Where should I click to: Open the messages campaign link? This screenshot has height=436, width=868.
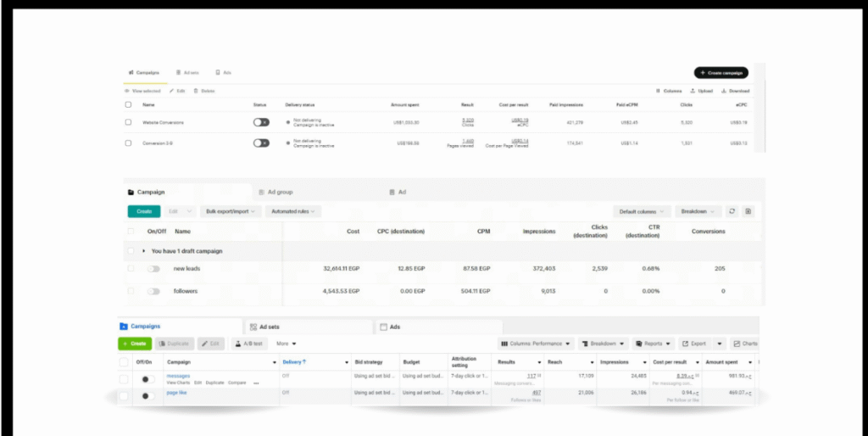178,375
